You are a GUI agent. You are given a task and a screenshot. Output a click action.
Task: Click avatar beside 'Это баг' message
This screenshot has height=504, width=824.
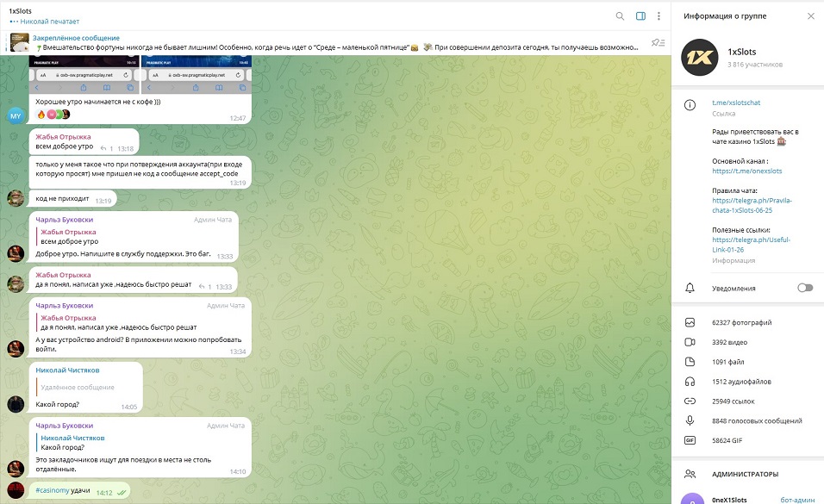[16, 253]
